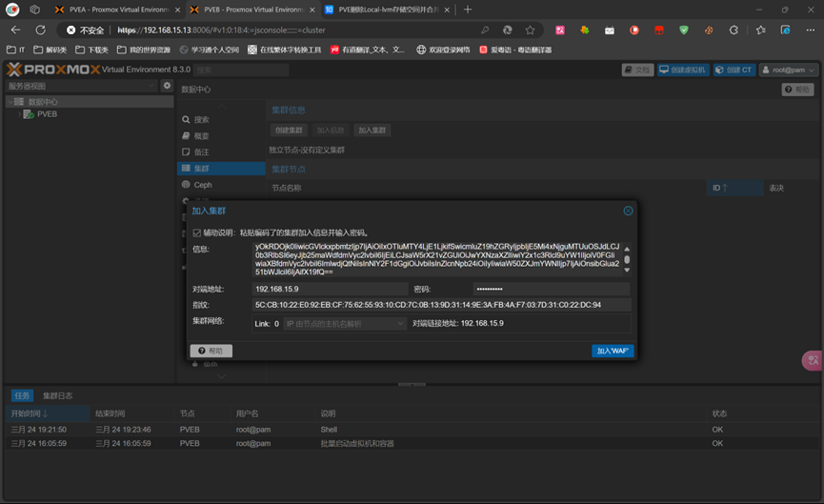Open the browser settings and more menu
Image resolution: width=824 pixels, height=504 pixels.
pos(810,30)
